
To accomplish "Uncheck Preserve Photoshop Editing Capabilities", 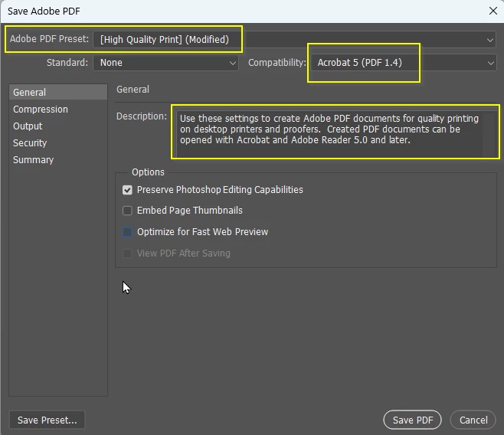I will pyautogui.click(x=127, y=190).
